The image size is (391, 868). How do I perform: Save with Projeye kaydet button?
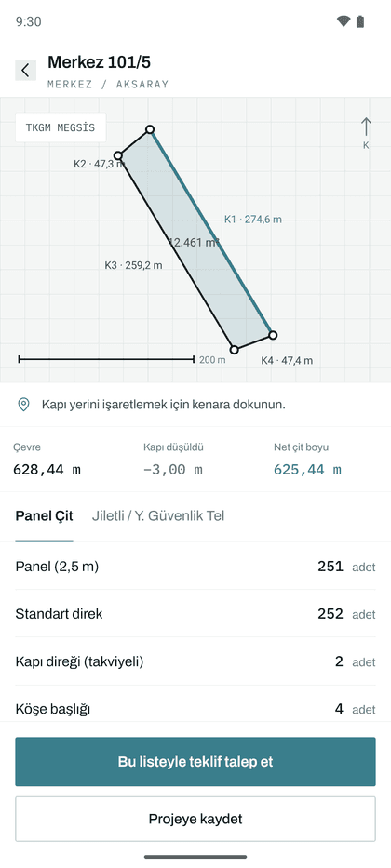coord(195,819)
